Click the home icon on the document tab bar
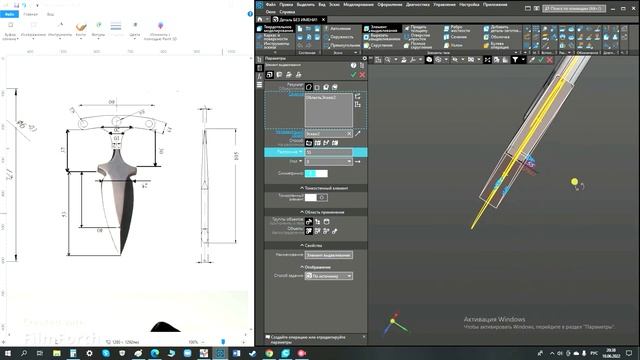640x360 pixels. pyautogui.click(x=260, y=19)
